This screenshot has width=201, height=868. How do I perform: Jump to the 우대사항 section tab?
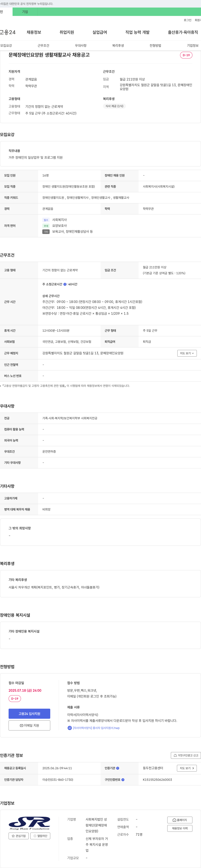(x=81, y=45)
